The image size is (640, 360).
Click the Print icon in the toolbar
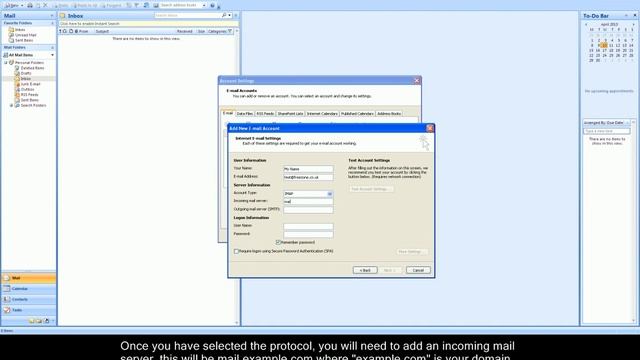(30, 5)
